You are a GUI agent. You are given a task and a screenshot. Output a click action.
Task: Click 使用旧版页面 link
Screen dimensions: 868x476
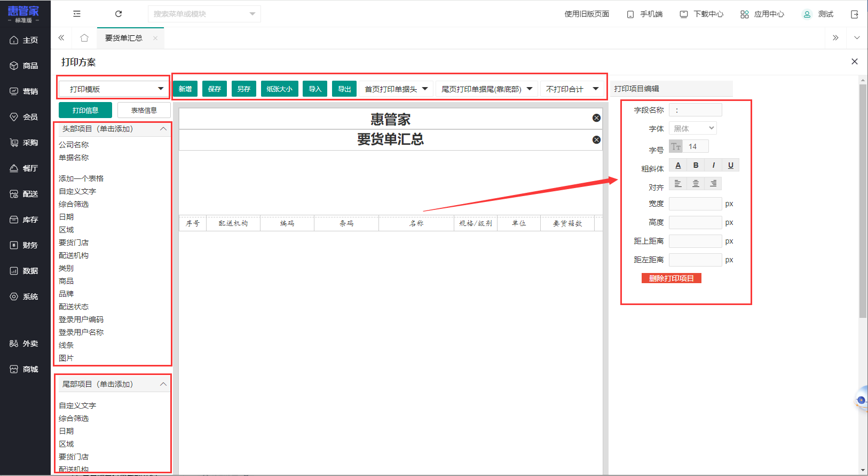point(587,14)
